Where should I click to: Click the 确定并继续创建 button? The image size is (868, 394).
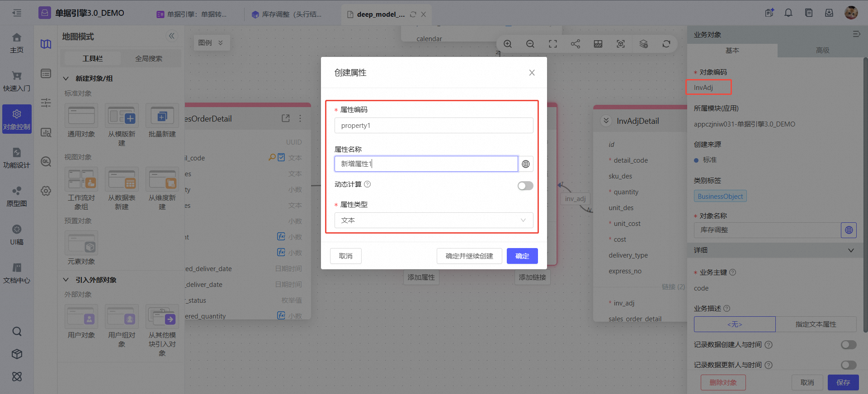tap(469, 256)
